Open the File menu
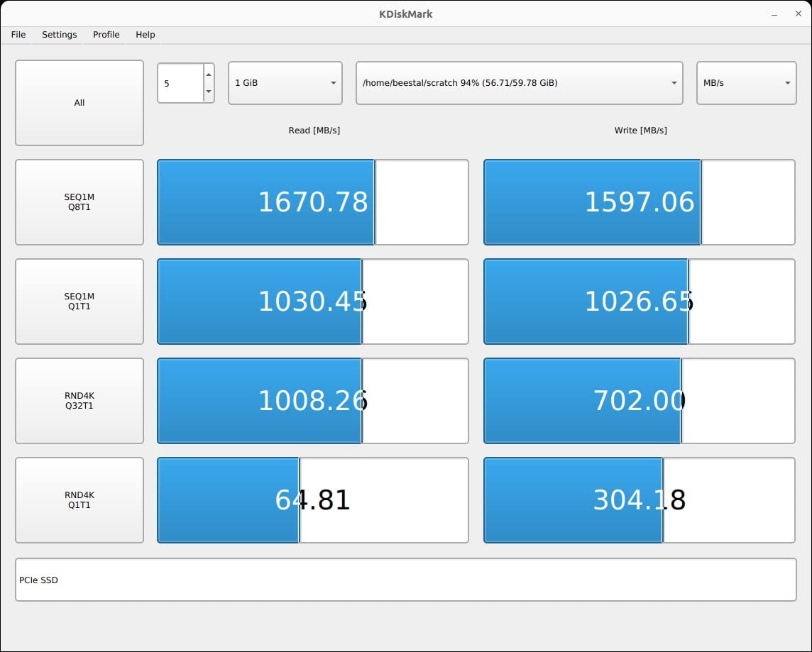812x652 pixels. 18,35
